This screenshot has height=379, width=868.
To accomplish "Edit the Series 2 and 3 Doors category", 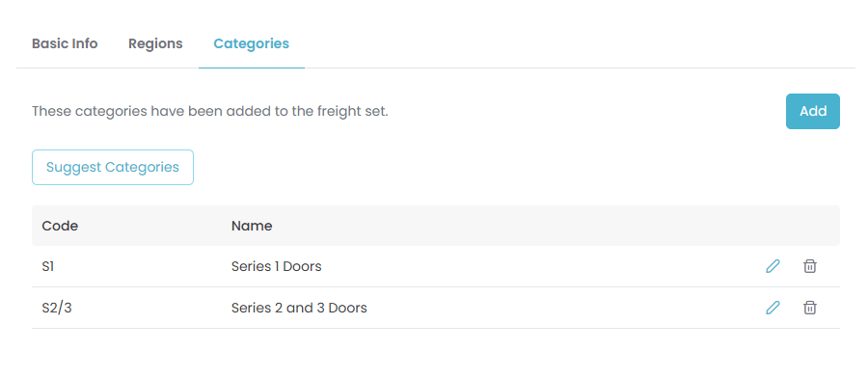I will [x=773, y=308].
